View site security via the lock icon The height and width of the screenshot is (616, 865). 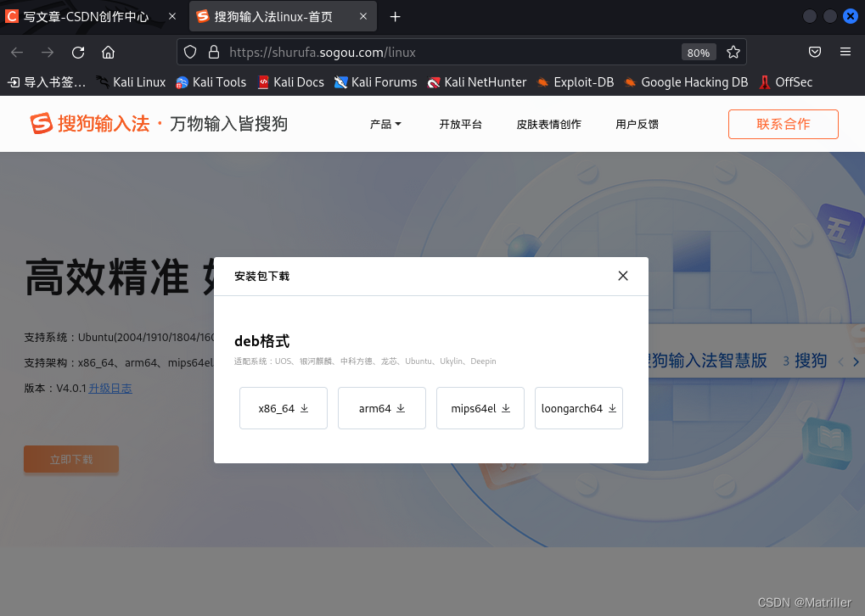(214, 53)
